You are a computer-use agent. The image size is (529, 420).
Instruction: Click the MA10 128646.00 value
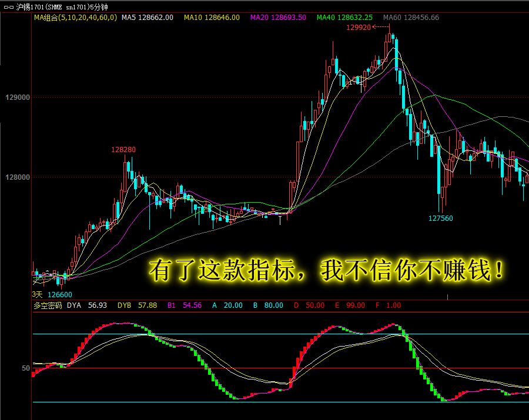(x=212, y=18)
